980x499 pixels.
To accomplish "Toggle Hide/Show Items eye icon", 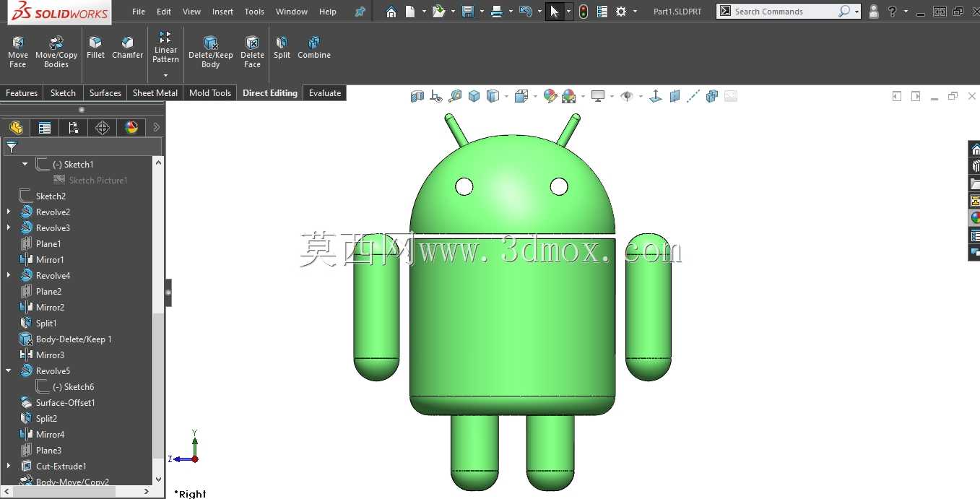I will pos(627,96).
